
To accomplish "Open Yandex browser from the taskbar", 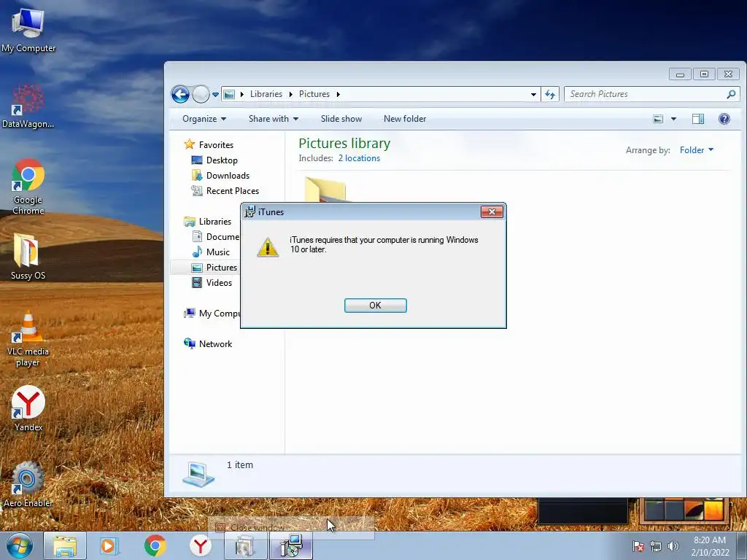I will tap(201, 545).
